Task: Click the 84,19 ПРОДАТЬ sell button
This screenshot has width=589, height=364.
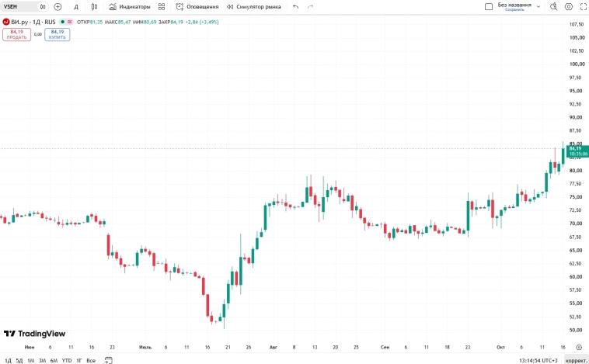Action: (16, 34)
